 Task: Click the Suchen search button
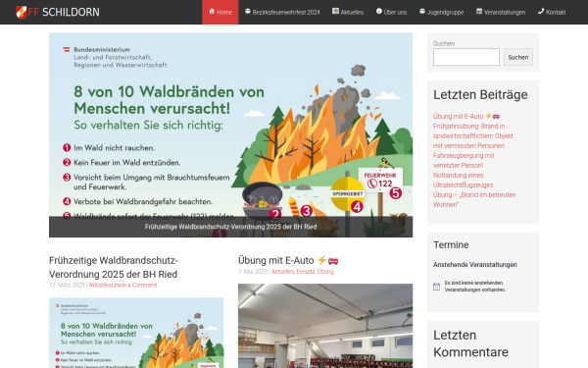point(517,57)
